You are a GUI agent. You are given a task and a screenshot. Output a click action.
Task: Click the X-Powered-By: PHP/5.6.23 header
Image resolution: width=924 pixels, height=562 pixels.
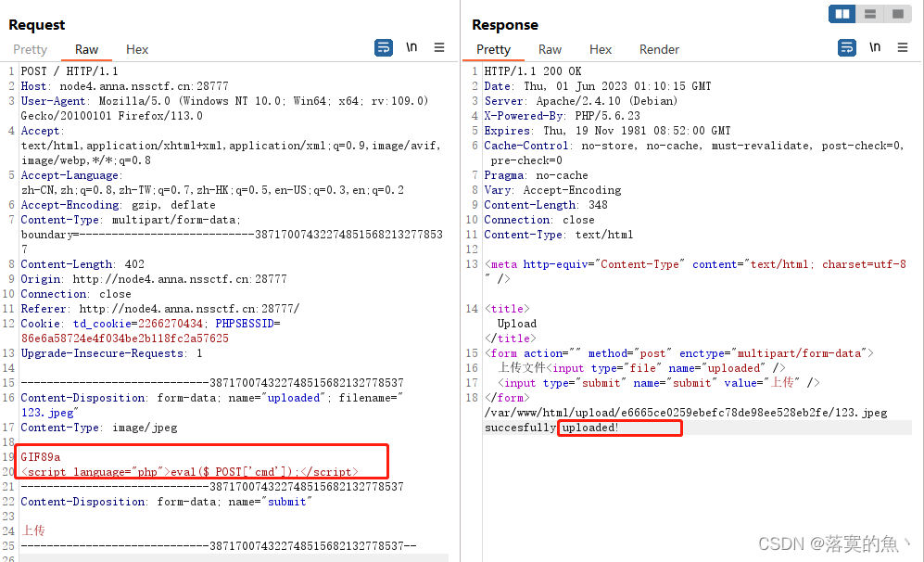click(562, 116)
